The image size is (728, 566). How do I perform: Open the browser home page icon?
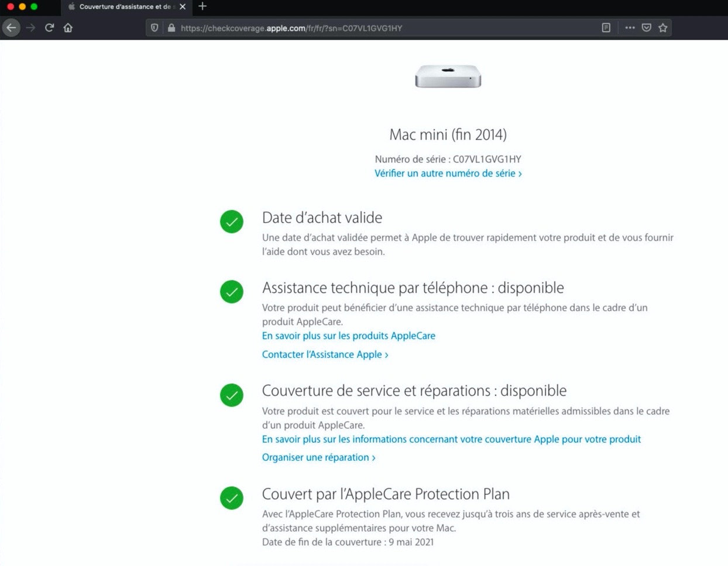tap(68, 27)
